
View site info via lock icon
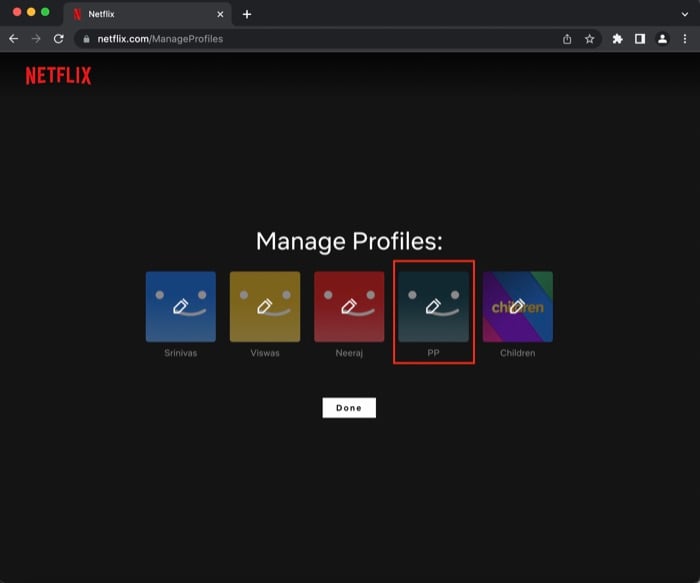87,39
